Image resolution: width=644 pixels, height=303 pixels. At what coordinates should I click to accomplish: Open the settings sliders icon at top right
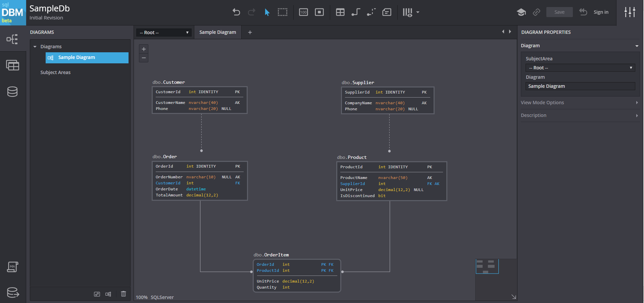pyautogui.click(x=630, y=12)
